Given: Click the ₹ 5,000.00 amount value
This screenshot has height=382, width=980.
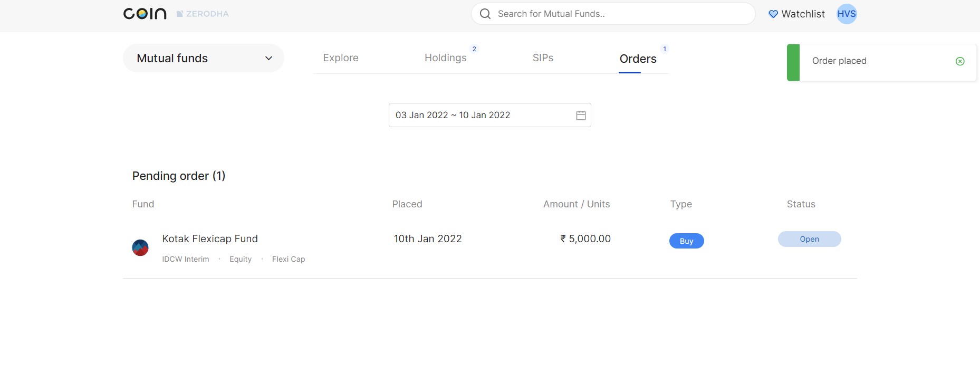Looking at the screenshot, I should [x=585, y=239].
